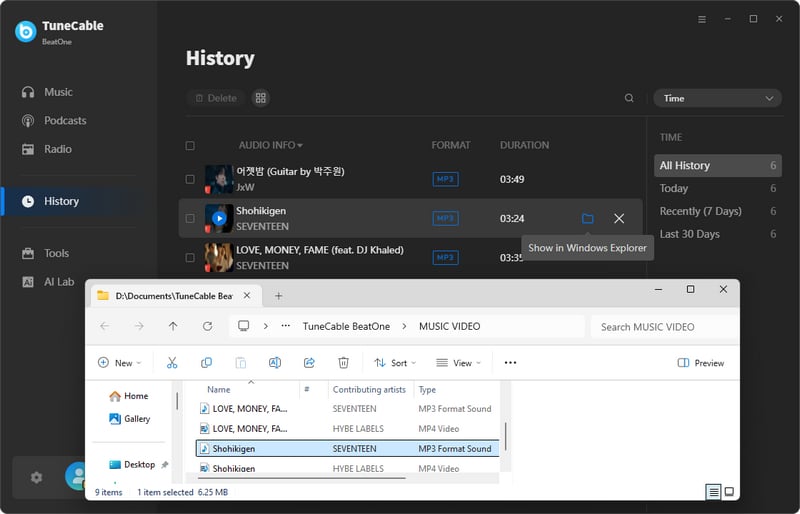Go to Tools in the sidebar
Image resolution: width=800 pixels, height=514 pixels.
coord(56,254)
